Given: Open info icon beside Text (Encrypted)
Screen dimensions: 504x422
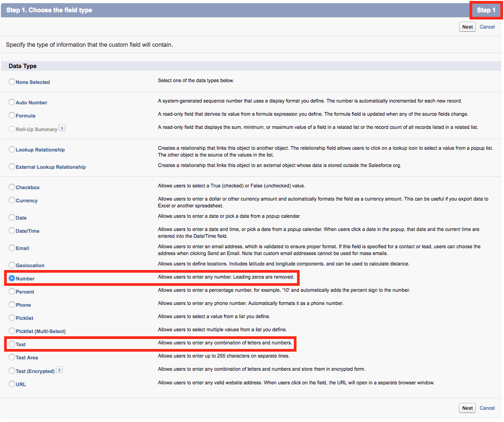Looking at the screenshot, I should tap(59, 370).
